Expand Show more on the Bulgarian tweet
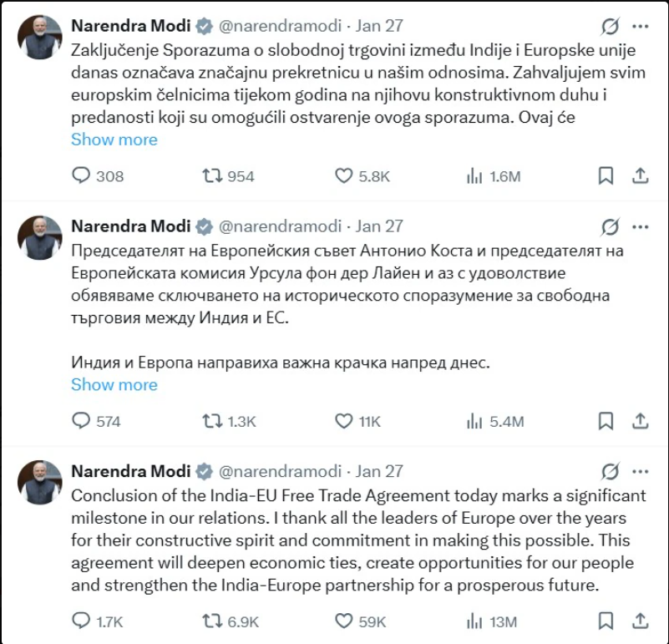 click(x=114, y=385)
